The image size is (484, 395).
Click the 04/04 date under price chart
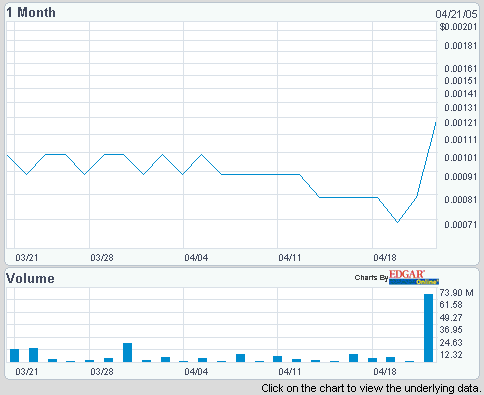(x=196, y=258)
